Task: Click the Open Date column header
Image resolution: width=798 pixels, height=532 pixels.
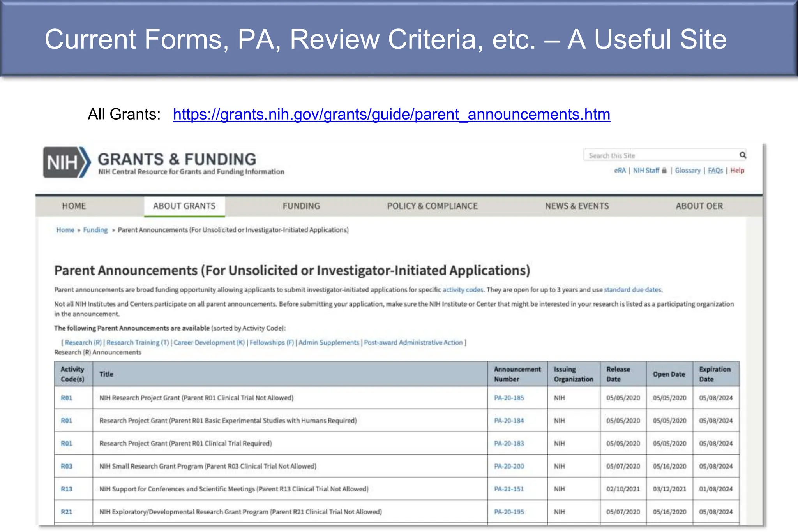Action: (x=669, y=374)
